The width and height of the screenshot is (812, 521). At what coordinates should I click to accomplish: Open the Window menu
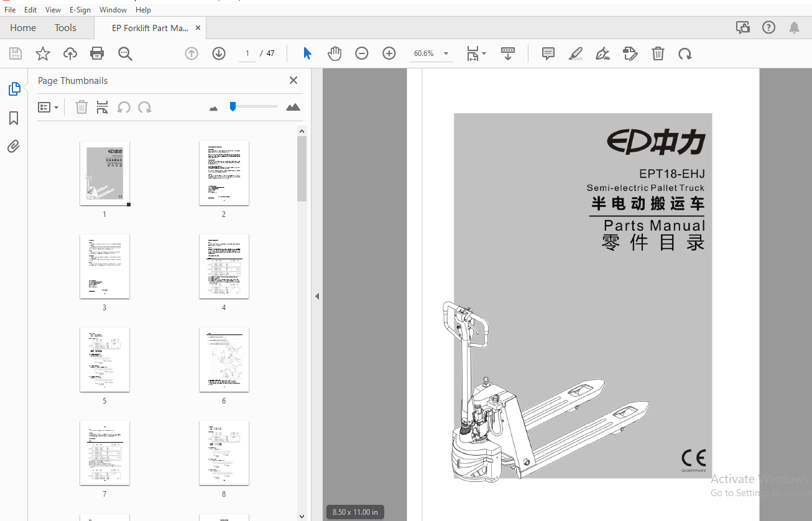click(113, 10)
